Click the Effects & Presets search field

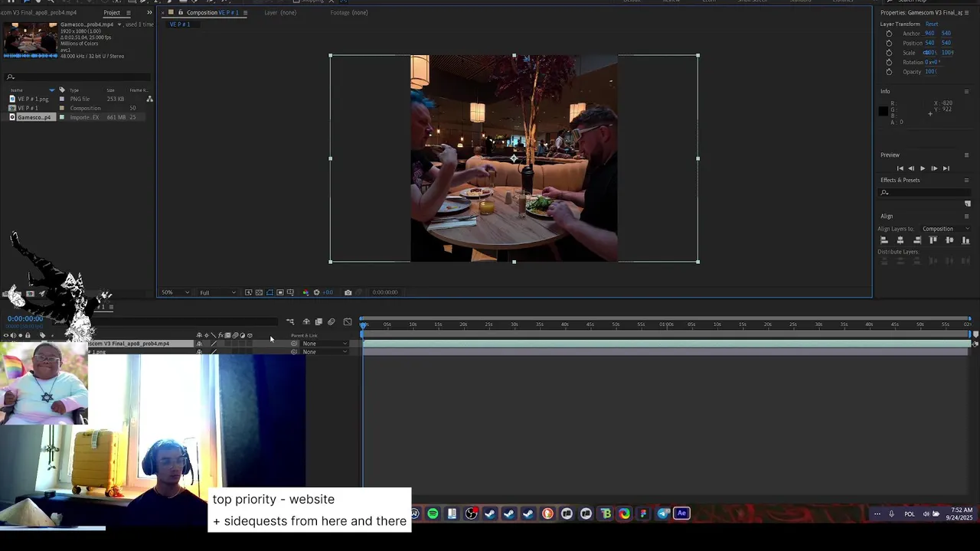pyautogui.click(x=925, y=192)
